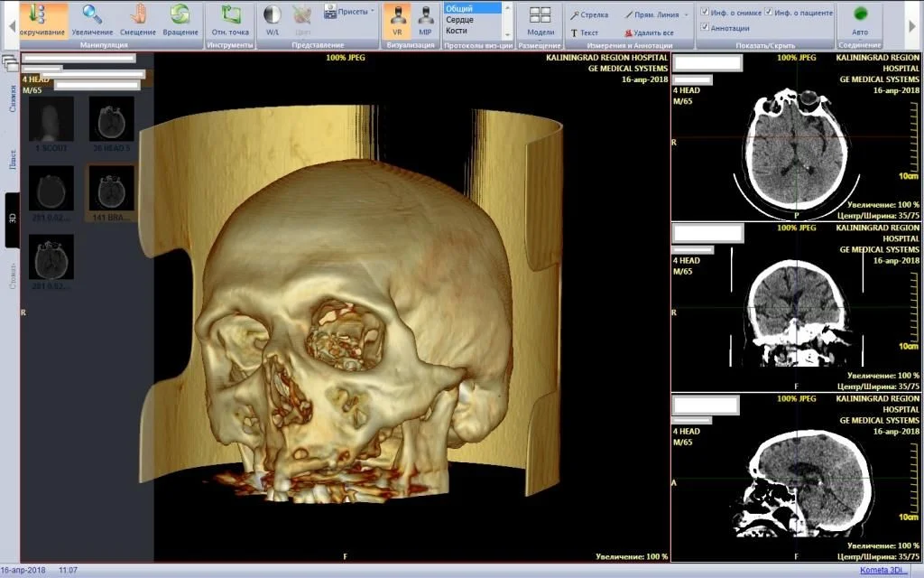Select the Увеличение zoom magnifier tool

pyautogui.click(x=92, y=20)
